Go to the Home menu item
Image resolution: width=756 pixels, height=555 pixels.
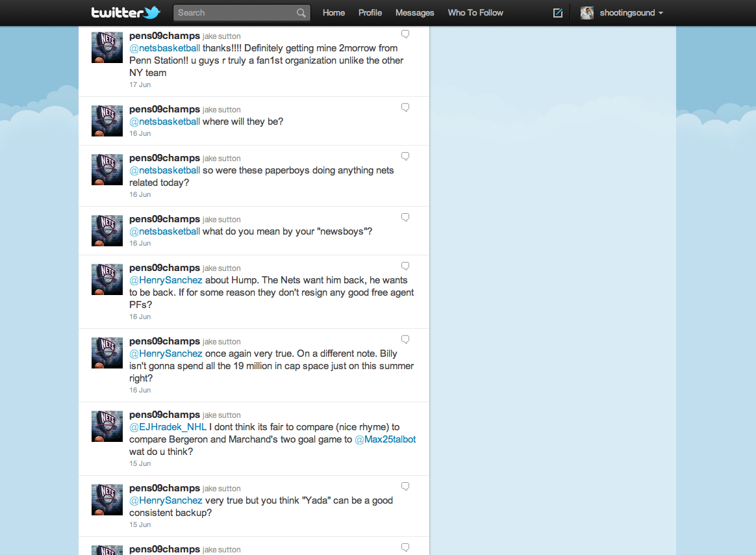(x=334, y=13)
